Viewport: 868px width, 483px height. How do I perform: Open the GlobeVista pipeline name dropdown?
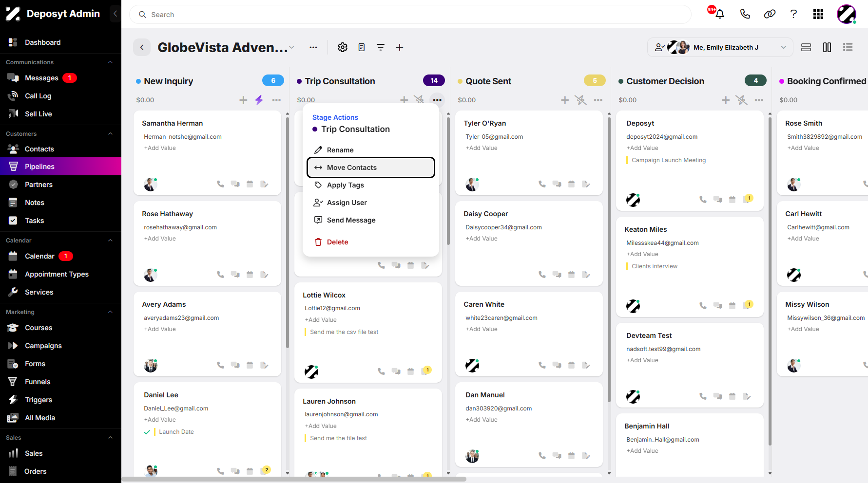tap(291, 47)
